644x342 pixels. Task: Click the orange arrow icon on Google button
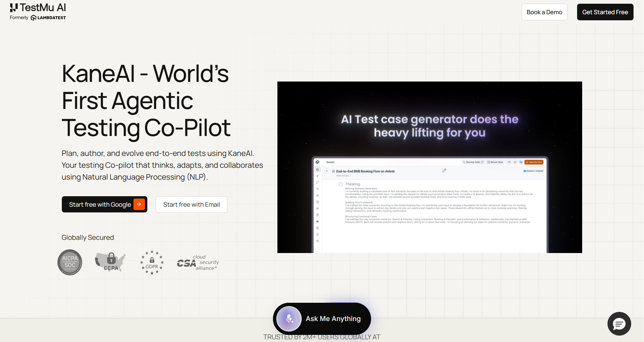pyautogui.click(x=139, y=204)
